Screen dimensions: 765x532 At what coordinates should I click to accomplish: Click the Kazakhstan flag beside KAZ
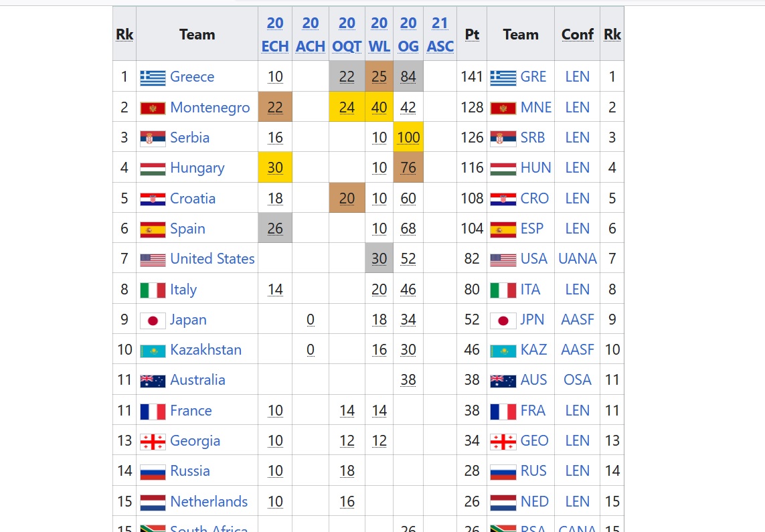tap(503, 351)
